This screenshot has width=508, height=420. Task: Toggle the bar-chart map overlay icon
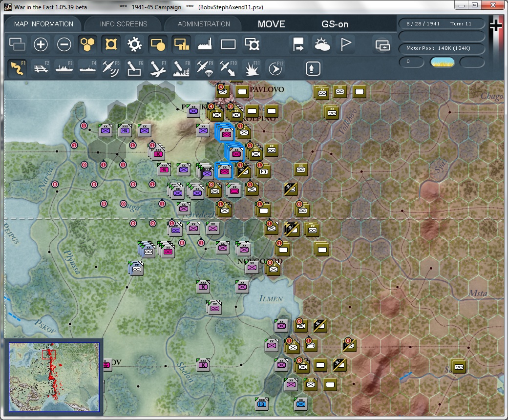point(181,44)
